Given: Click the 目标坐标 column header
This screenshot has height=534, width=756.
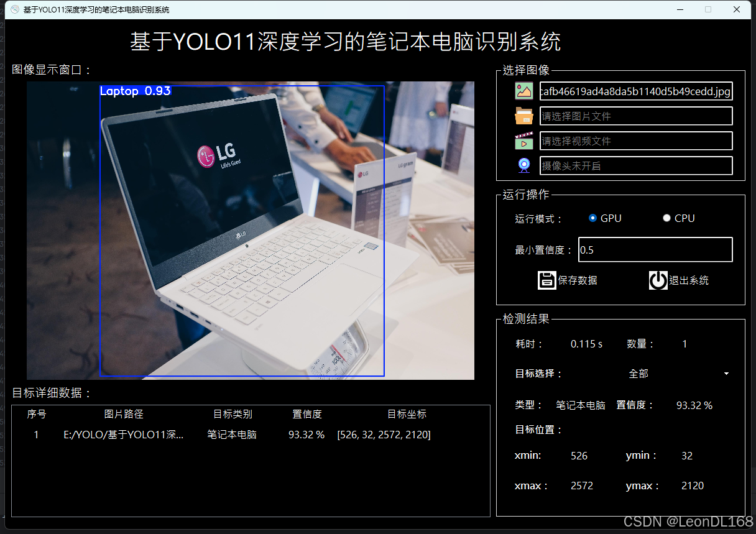Looking at the screenshot, I should 407,414.
